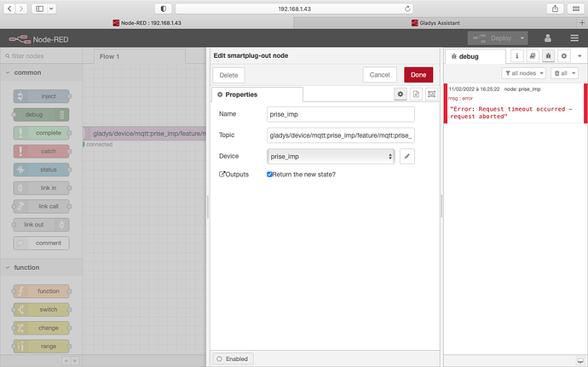Select the comment node in palette

pos(41,244)
